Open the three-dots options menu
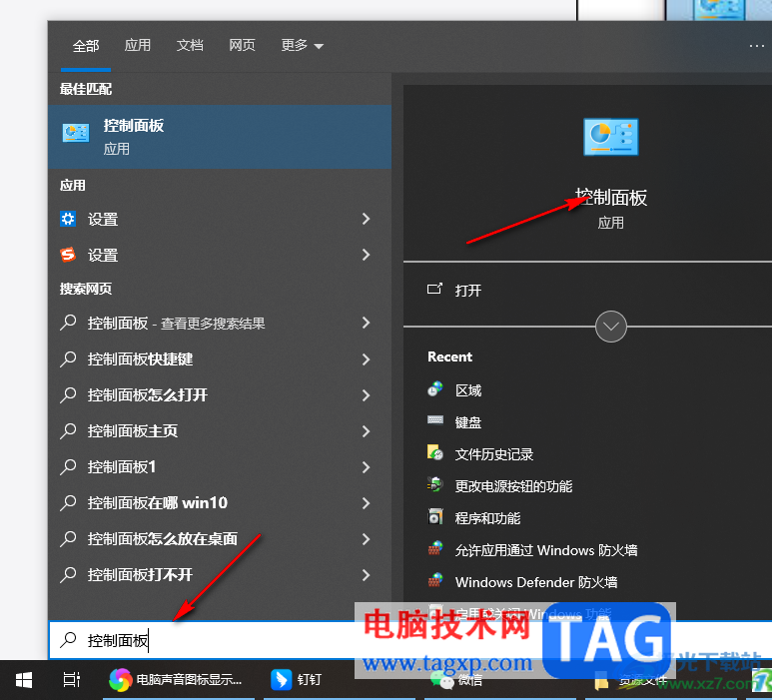Image resolution: width=772 pixels, height=700 pixels. pyautogui.click(x=756, y=46)
